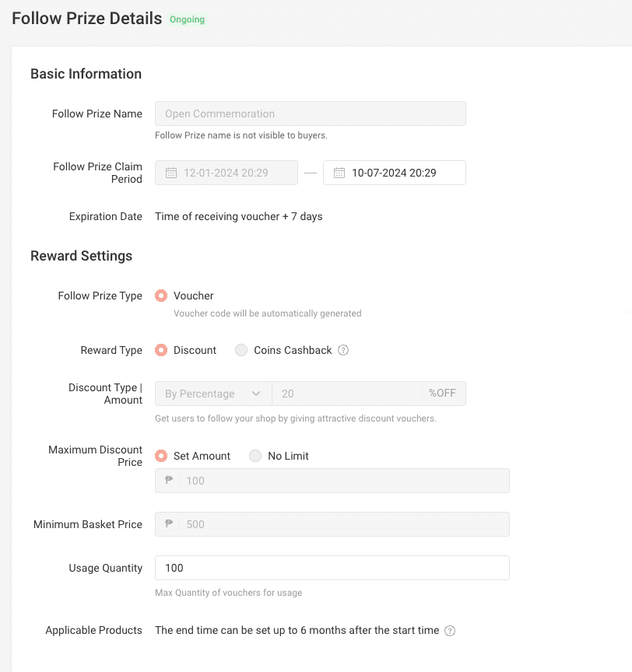Image resolution: width=632 pixels, height=672 pixels.
Task: Select the Voucher radio button
Action: pyautogui.click(x=161, y=296)
